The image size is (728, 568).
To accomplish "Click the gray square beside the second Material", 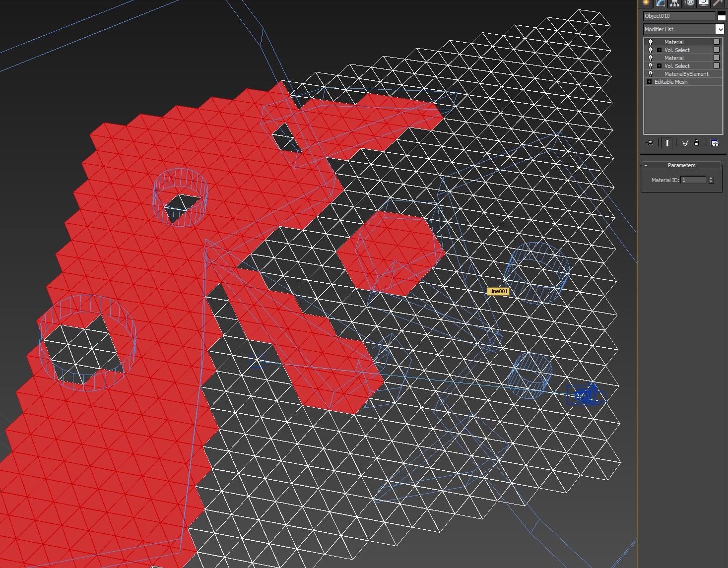I will 717,58.
